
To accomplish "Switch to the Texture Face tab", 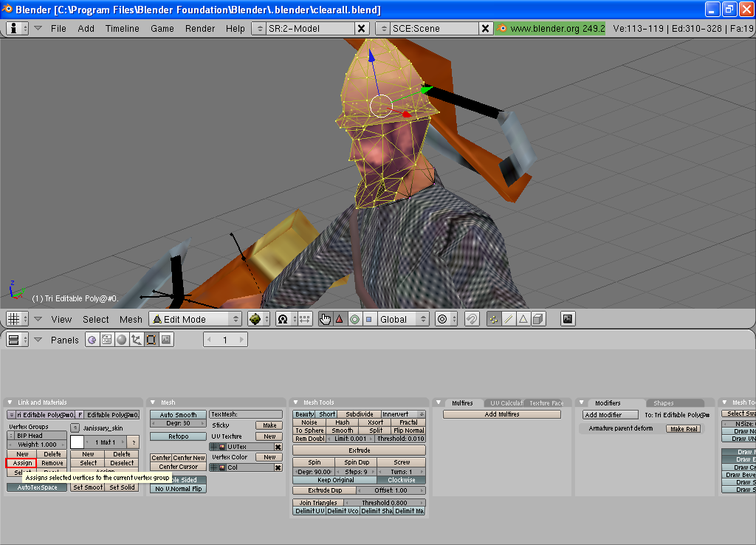I will tap(546, 402).
